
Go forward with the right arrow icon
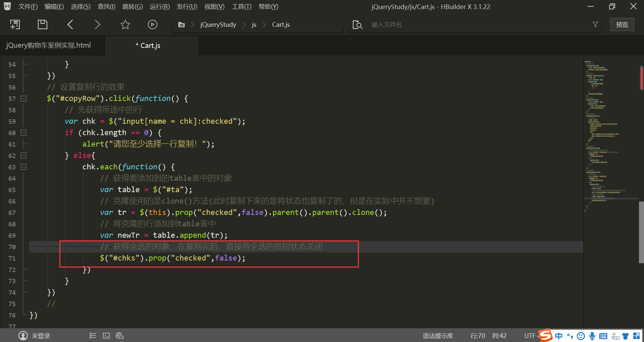(x=97, y=24)
